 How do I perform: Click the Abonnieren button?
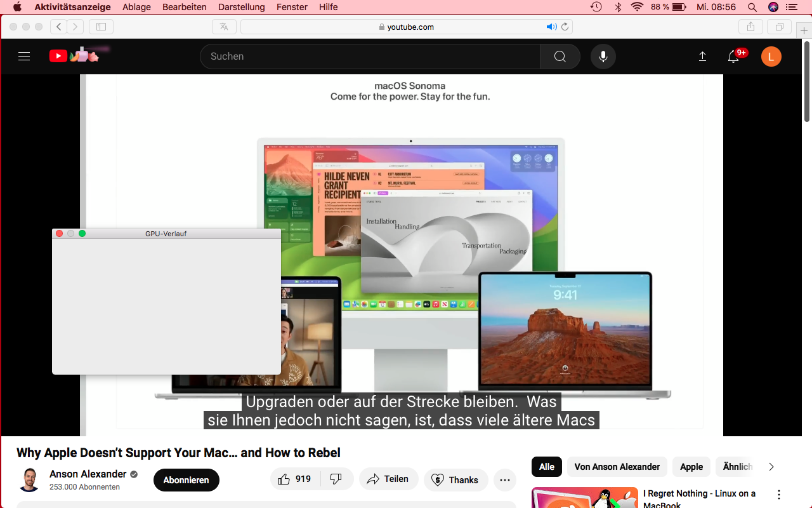coord(187,480)
